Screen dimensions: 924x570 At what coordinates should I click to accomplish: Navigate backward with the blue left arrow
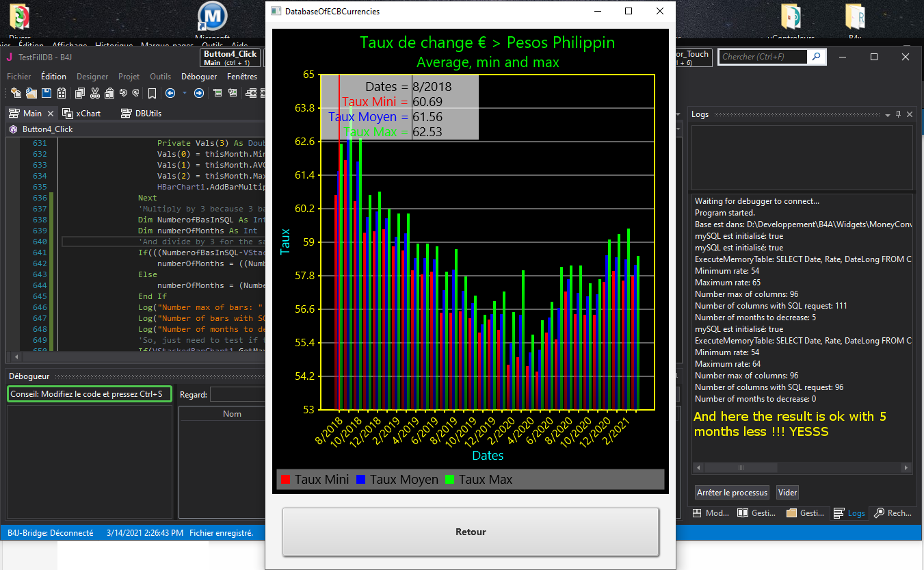pyautogui.click(x=170, y=93)
